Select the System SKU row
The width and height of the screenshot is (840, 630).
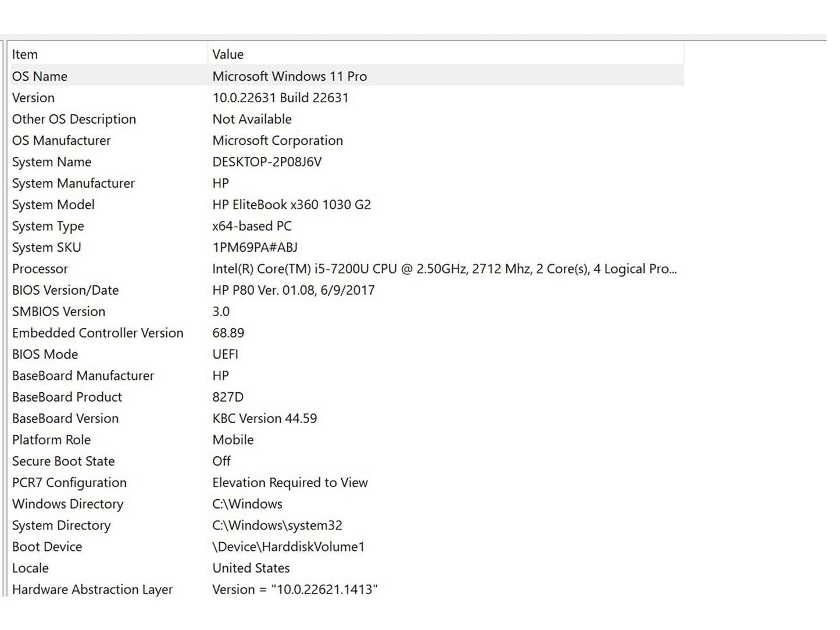pos(47,248)
